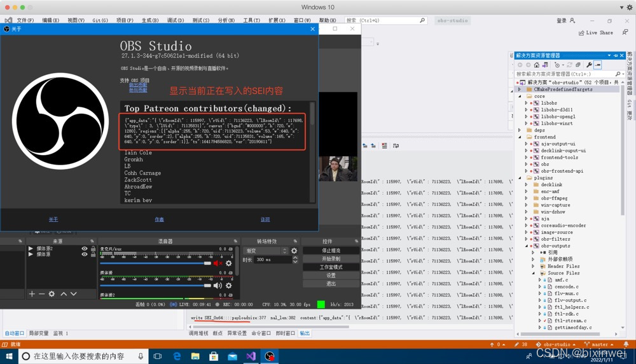
Task: Toggle visibility of the 媒体源2 source
Action: [85, 248]
